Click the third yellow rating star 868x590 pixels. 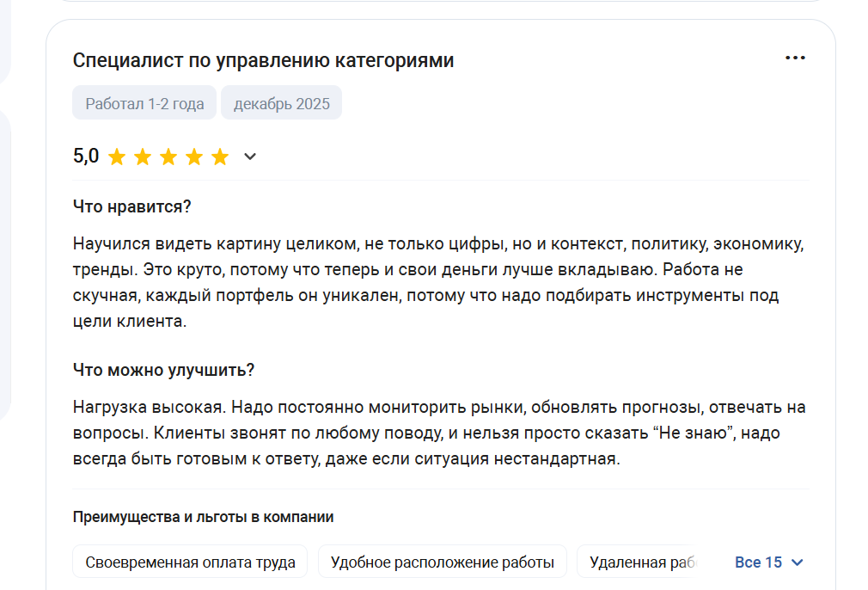(168, 157)
